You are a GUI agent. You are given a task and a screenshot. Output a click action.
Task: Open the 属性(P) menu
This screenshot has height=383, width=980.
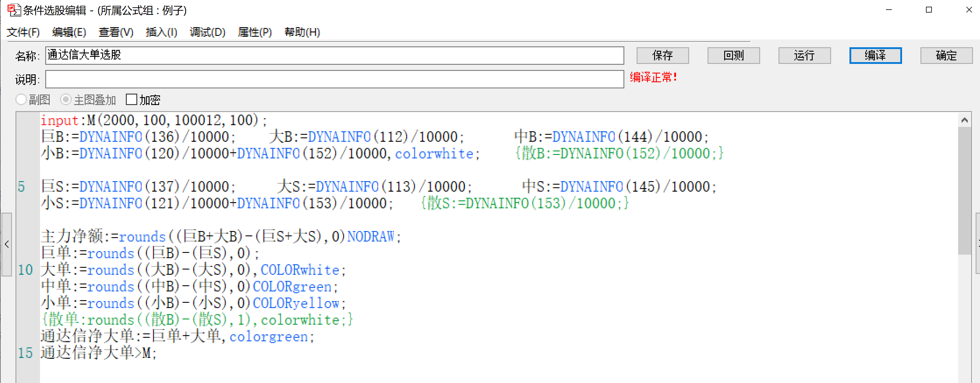[x=255, y=32]
